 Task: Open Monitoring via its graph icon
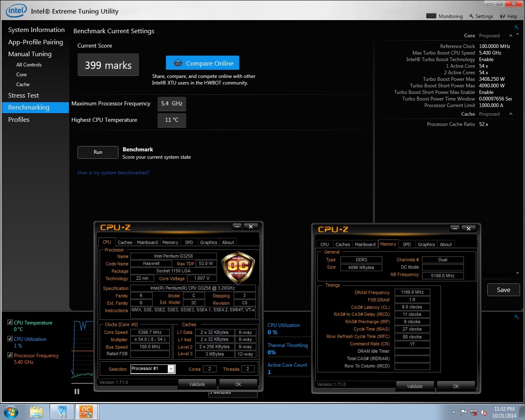click(x=431, y=16)
